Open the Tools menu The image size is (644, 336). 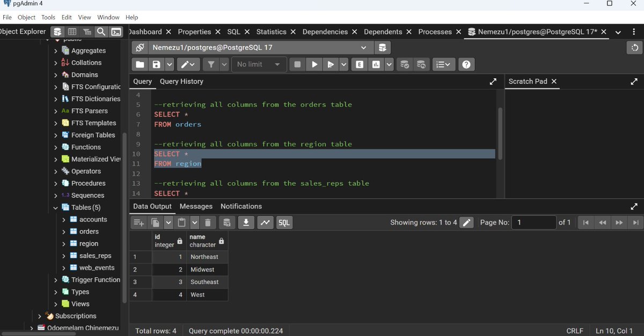[48, 17]
